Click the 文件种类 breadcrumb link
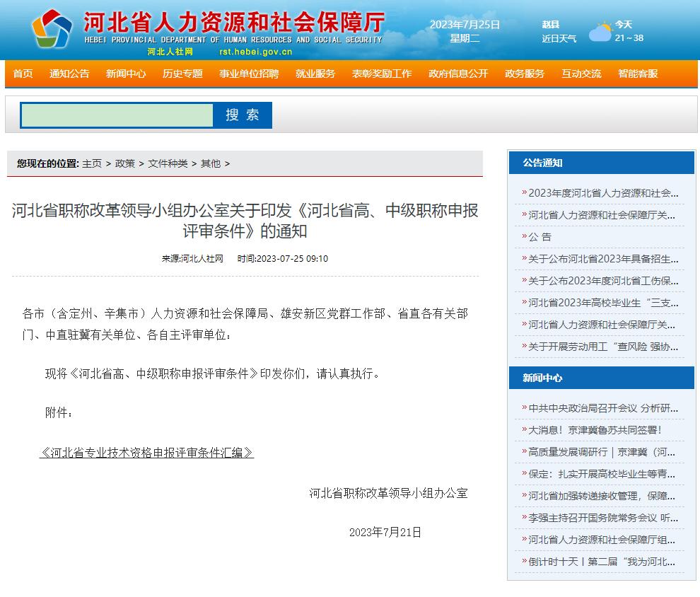Screen dimensions: 700x597 [x=168, y=163]
